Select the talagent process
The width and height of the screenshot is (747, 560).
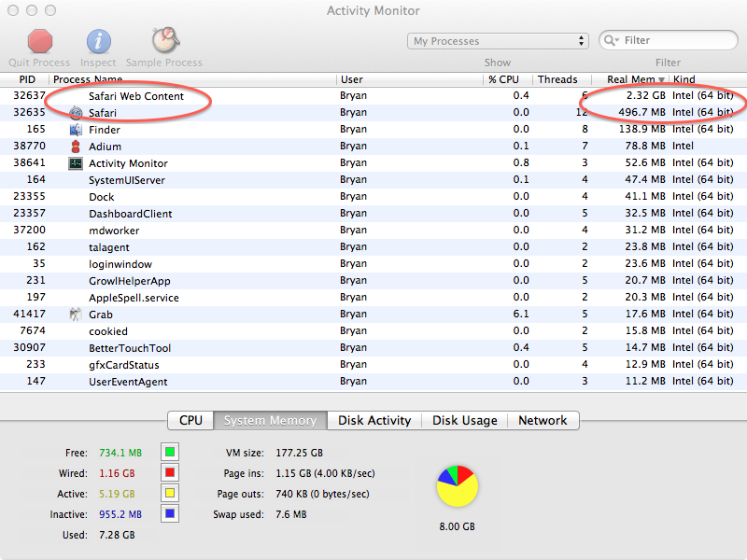373,247
